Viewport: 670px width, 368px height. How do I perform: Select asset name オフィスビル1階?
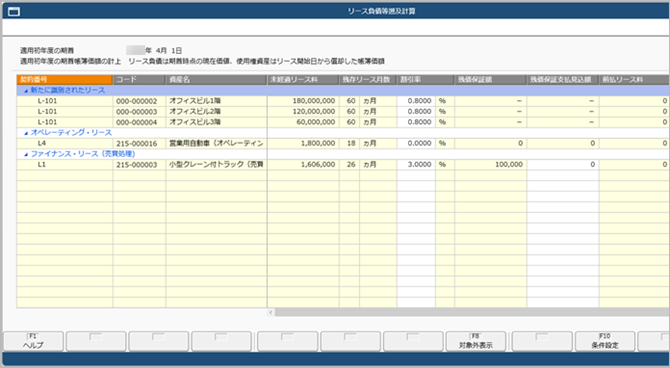pos(216,101)
